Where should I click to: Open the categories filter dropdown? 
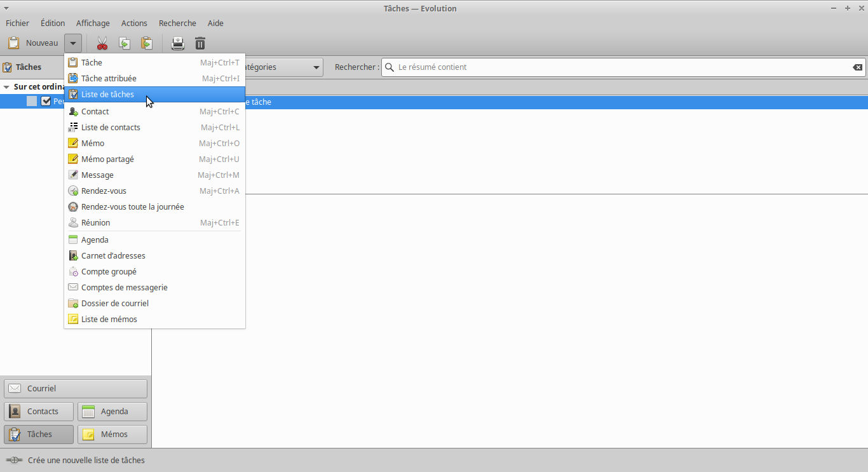(283, 67)
